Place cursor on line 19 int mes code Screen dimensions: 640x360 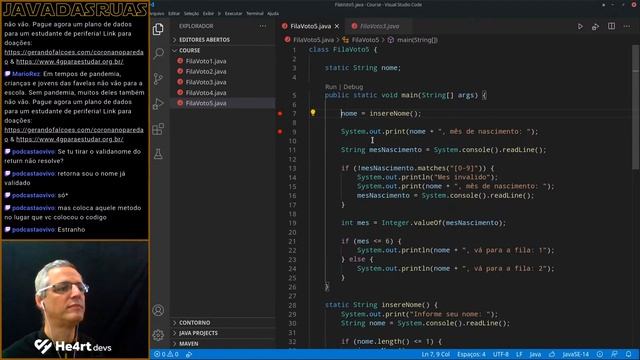[x=423, y=223]
